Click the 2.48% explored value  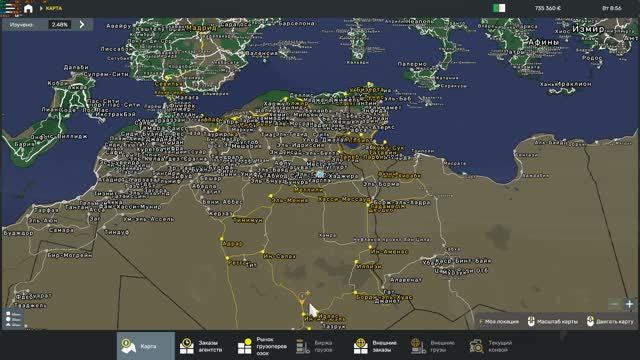[x=60, y=24]
